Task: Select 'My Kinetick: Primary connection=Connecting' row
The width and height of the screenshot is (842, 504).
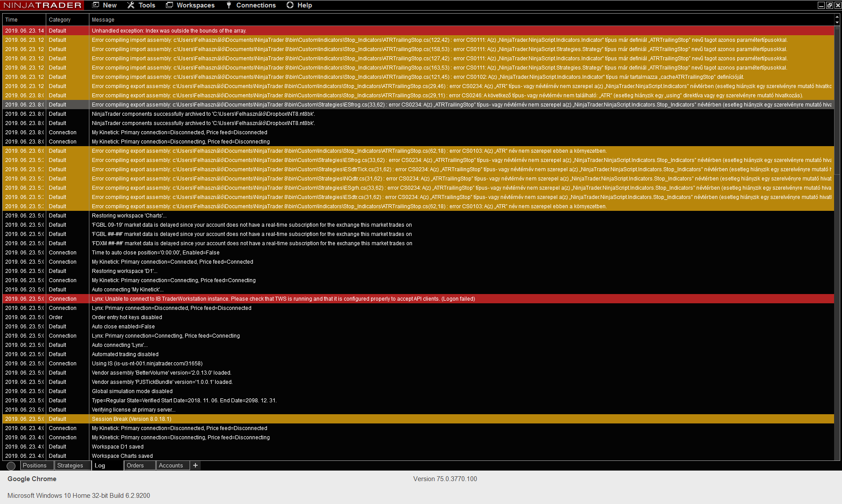Action: pos(418,280)
